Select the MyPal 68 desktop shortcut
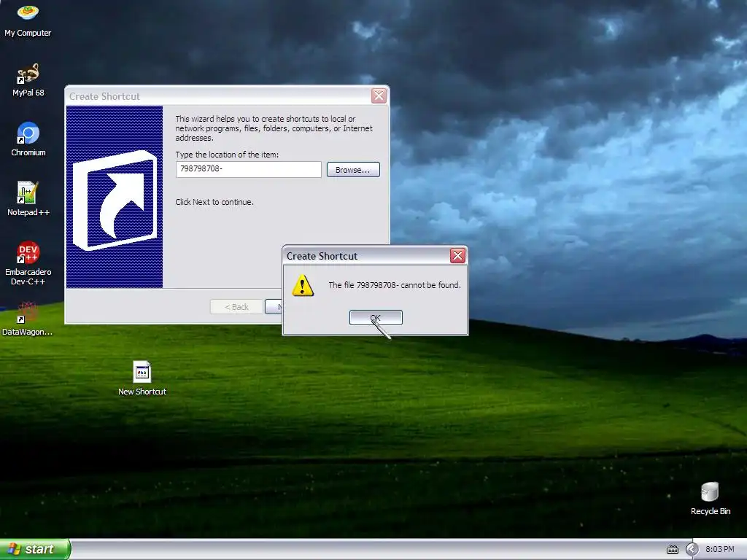This screenshot has width=747, height=560. pyautogui.click(x=28, y=79)
